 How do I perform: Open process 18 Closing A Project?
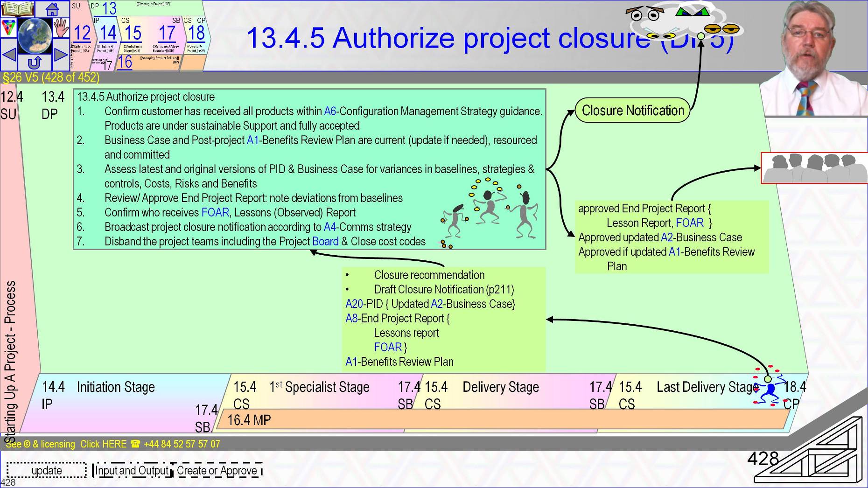(x=197, y=33)
